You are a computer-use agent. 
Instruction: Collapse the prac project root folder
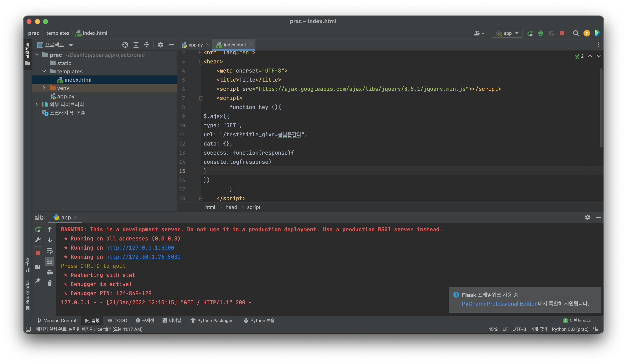tap(37, 55)
